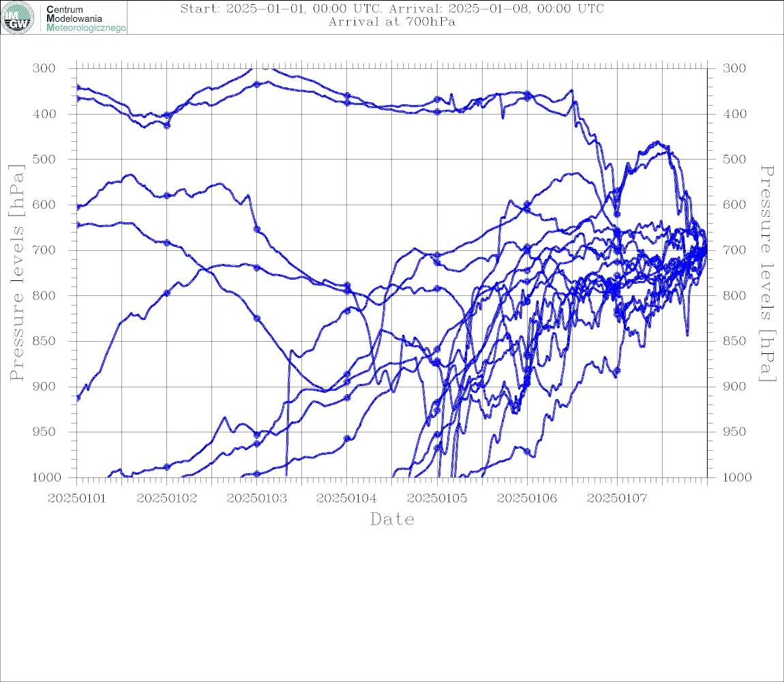Click the right axis 300 label
The width and height of the screenshot is (784, 682).
click(734, 68)
